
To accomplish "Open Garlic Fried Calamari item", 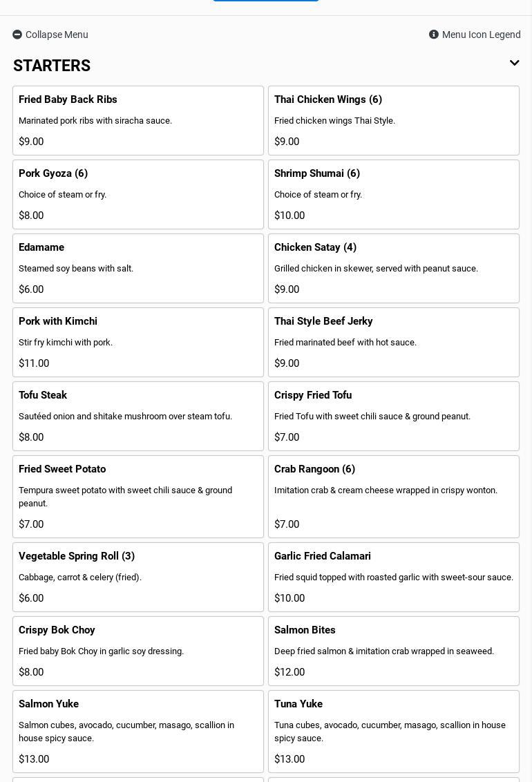I will (394, 577).
